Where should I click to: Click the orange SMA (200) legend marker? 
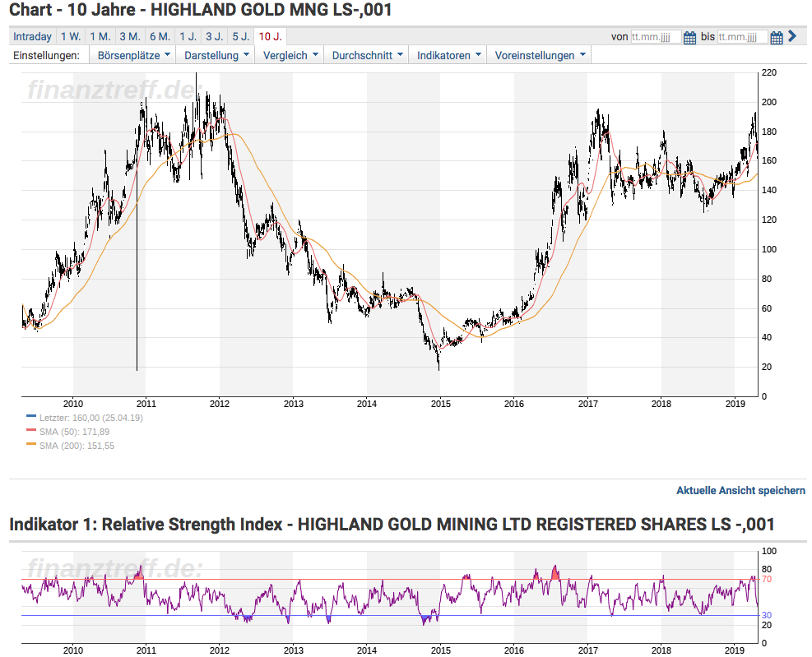(31, 444)
